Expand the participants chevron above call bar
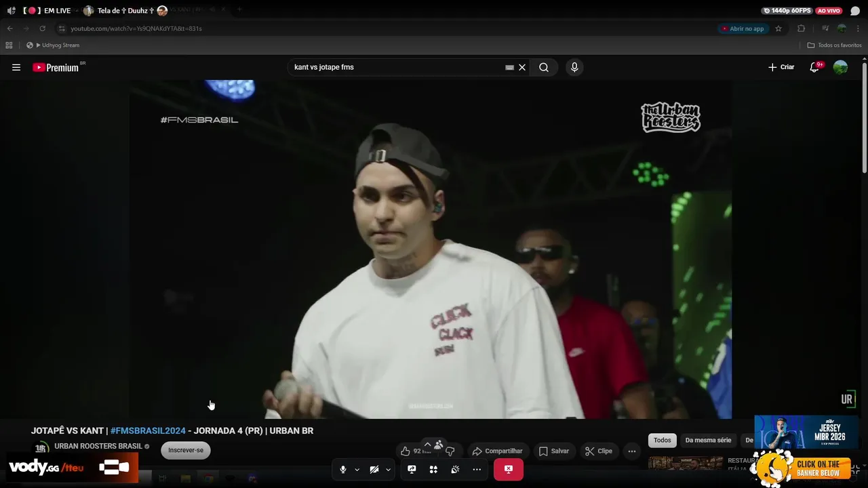The height and width of the screenshot is (488, 868). pyautogui.click(x=427, y=445)
